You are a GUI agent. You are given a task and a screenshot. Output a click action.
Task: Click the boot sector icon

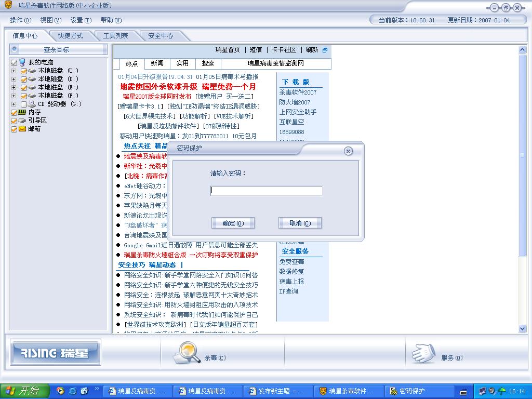(x=22, y=121)
